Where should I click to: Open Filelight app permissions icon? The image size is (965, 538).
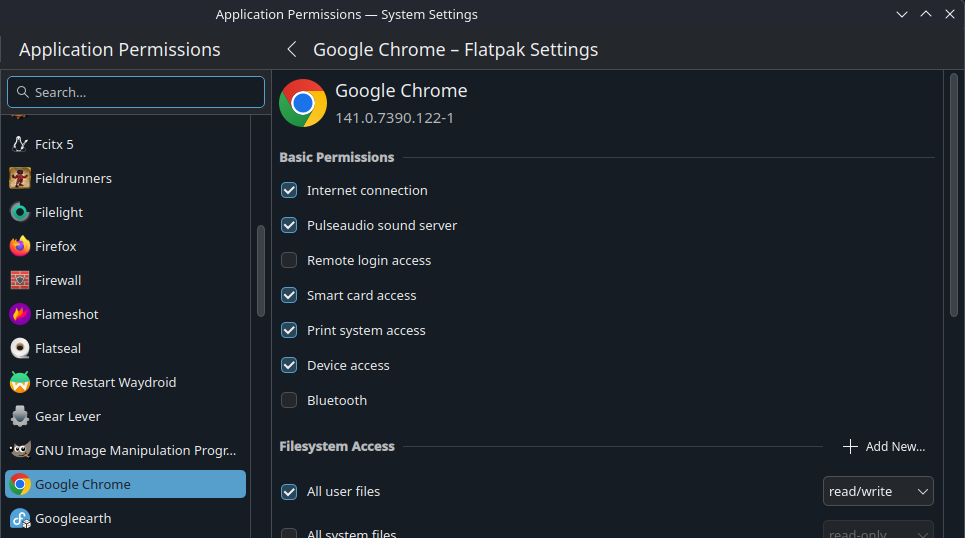tap(20, 212)
